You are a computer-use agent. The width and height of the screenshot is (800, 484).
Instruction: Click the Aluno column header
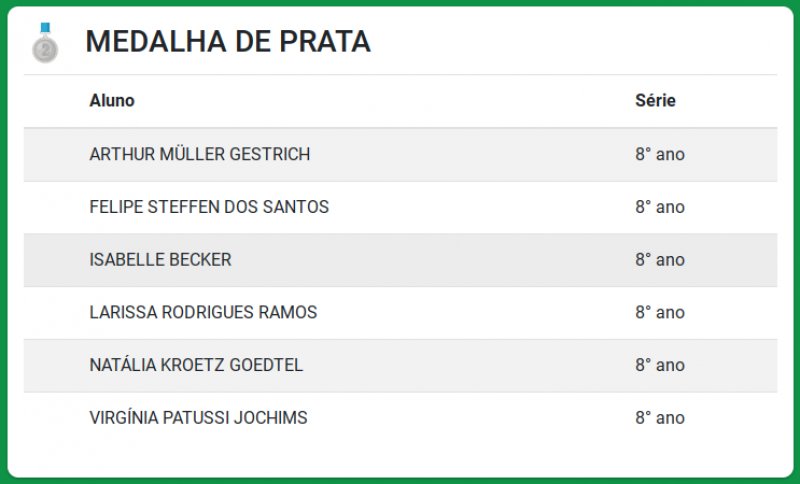(112, 100)
